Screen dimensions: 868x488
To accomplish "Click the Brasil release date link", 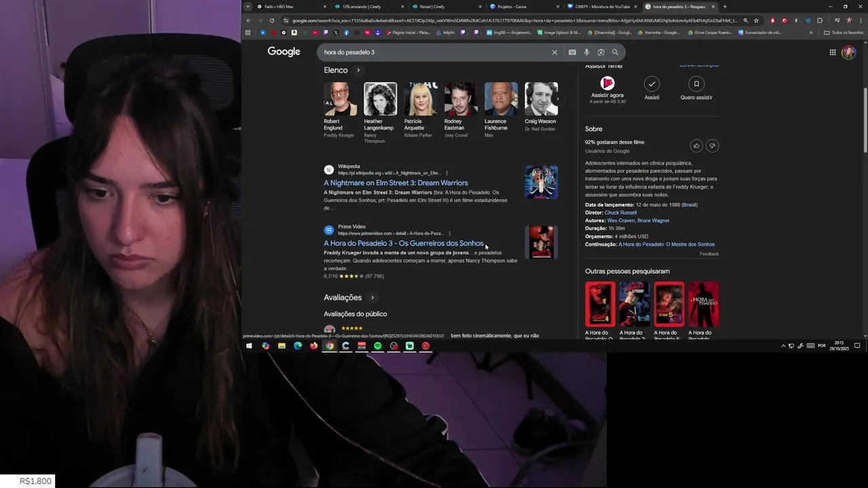I will (690, 205).
